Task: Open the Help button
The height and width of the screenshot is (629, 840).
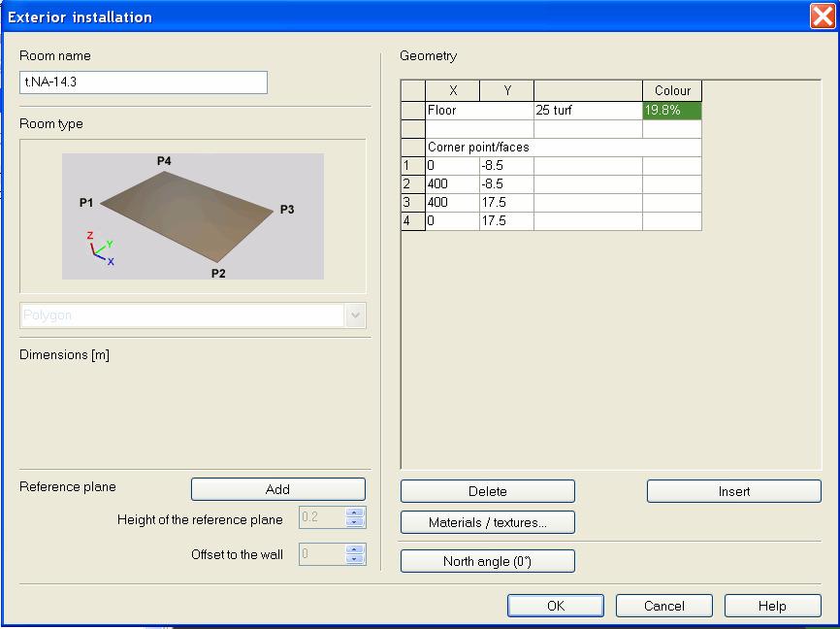Action: (x=772, y=606)
